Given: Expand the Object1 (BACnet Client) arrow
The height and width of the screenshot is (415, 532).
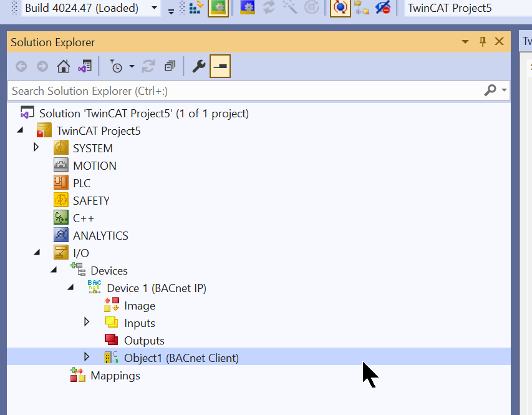Looking at the screenshot, I should point(87,357).
